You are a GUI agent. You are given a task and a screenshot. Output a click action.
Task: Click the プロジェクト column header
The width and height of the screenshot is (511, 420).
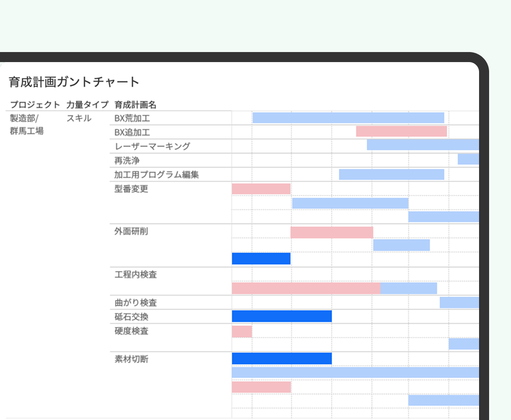[35, 105]
